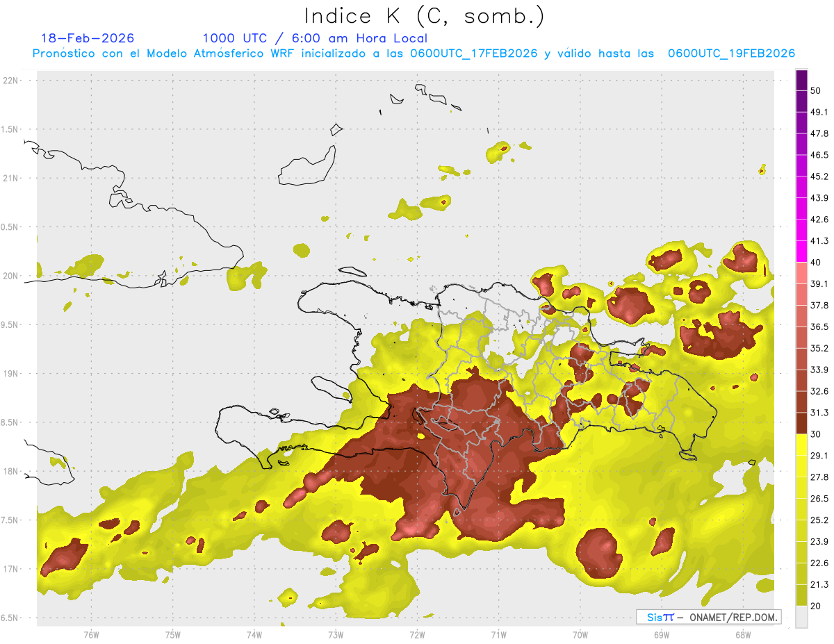Click the '27.8' color scale value
834x644 pixels.
pyautogui.click(x=819, y=477)
